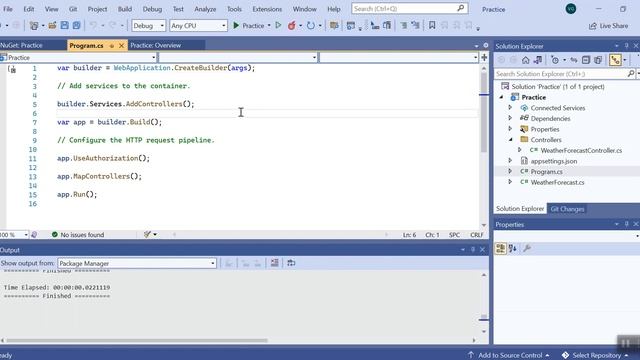Toggle the highlighted Preview Selected Items button
The height and width of the screenshot is (360, 640).
tap(615, 60)
